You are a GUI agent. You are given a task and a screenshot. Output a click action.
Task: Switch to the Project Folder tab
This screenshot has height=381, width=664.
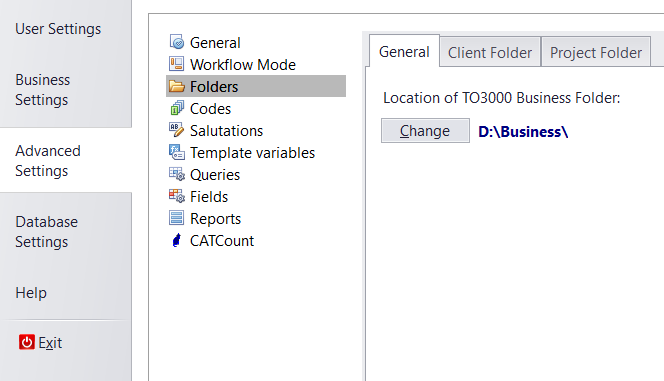coord(595,52)
